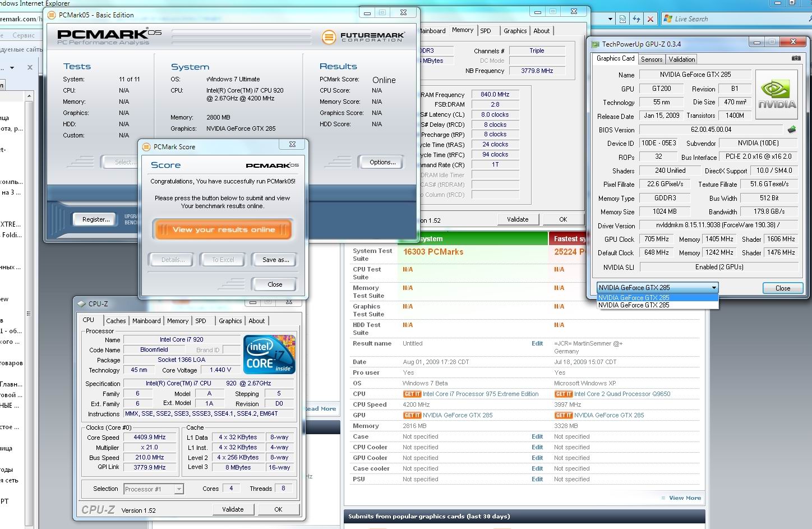The height and width of the screenshot is (529, 812).
Task: Open SPD tab in front CPU-Z window
Action: (201, 321)
